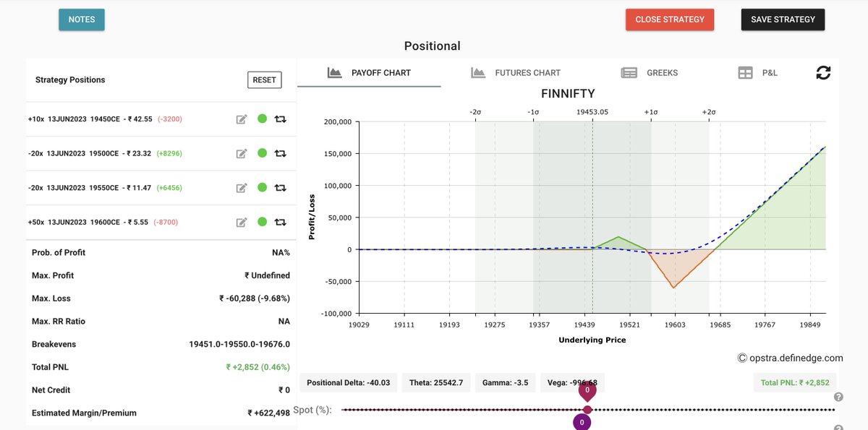Swap buy/sell on 19450CE row
This screenshot has height=430, width=868.
(281, 119)
